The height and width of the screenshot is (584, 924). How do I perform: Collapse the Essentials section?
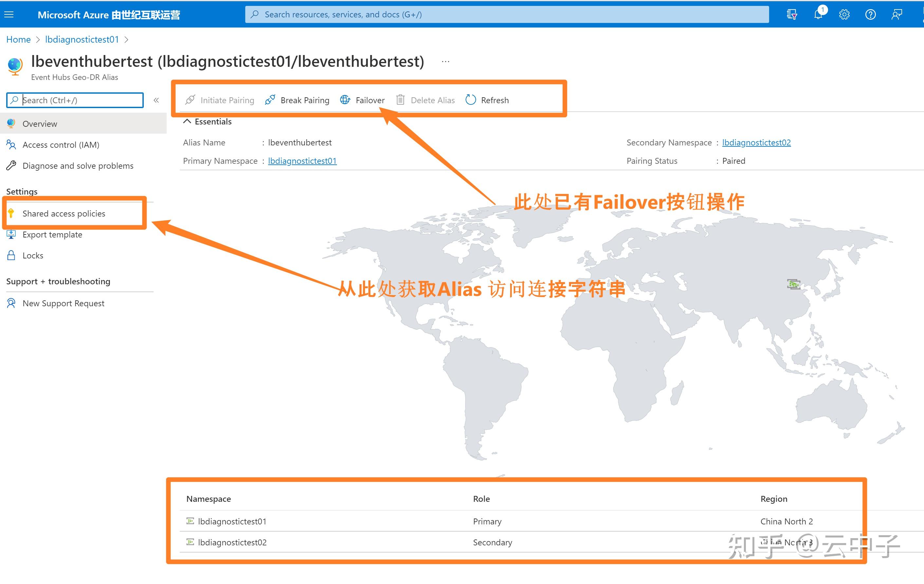coord(187,121)
